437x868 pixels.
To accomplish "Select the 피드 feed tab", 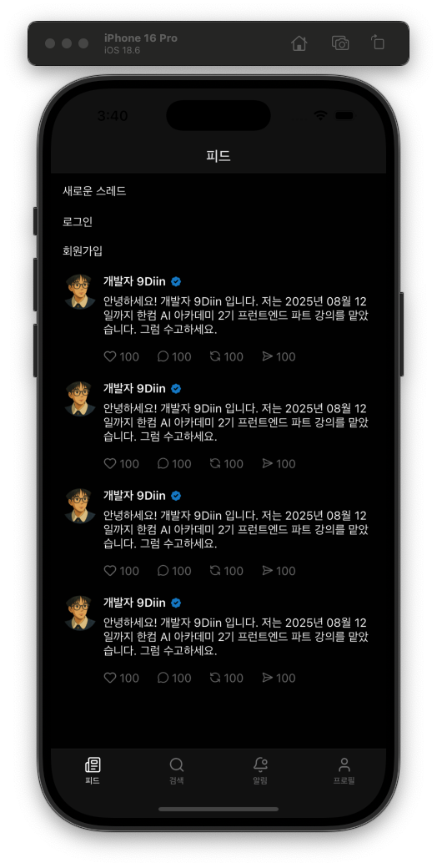I will [x=93, y=771].
